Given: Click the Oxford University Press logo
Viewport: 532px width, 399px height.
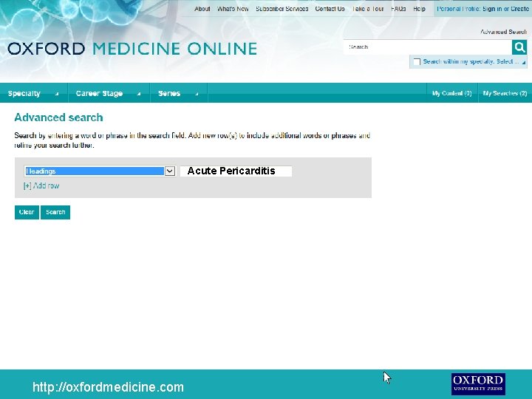Looking at the screenshot, I should [x=478, y=383].
